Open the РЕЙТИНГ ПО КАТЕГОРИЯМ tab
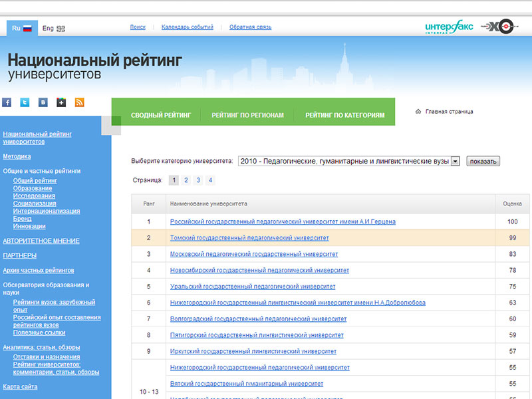Screen dimensions: 532x399 click(344, 115)
